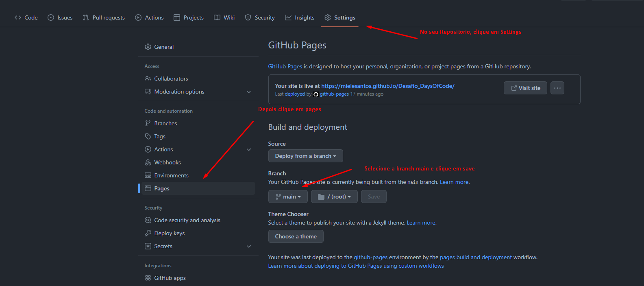Open the live site URL link

[388, 86]
